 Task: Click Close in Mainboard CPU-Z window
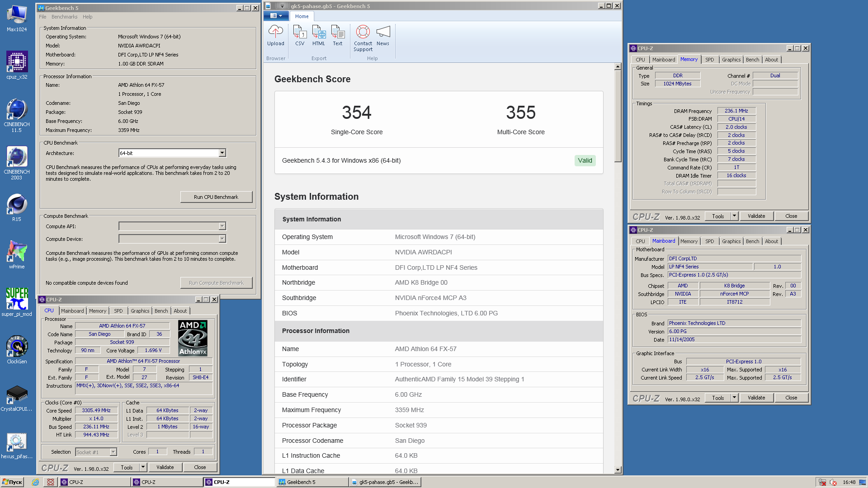point(791,398)
